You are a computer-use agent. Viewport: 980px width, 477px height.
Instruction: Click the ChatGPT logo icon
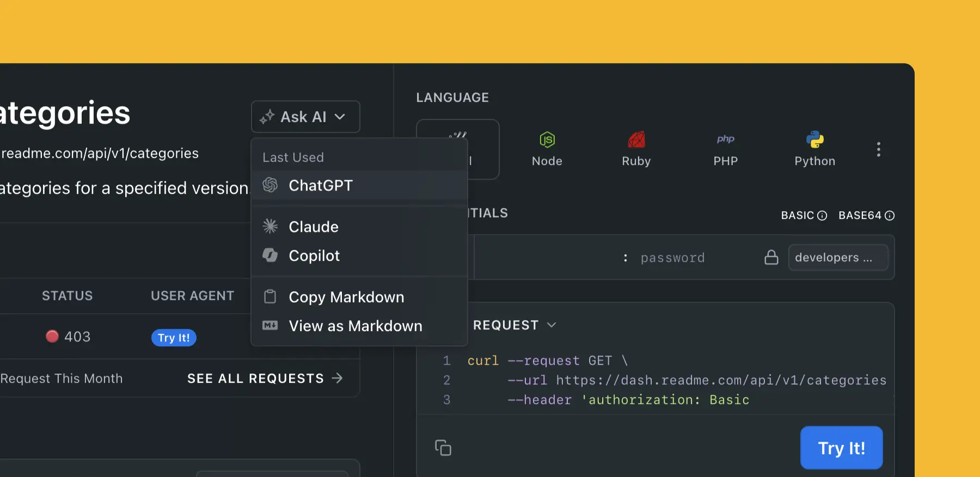pyautogui.click(x=270, y=185)
